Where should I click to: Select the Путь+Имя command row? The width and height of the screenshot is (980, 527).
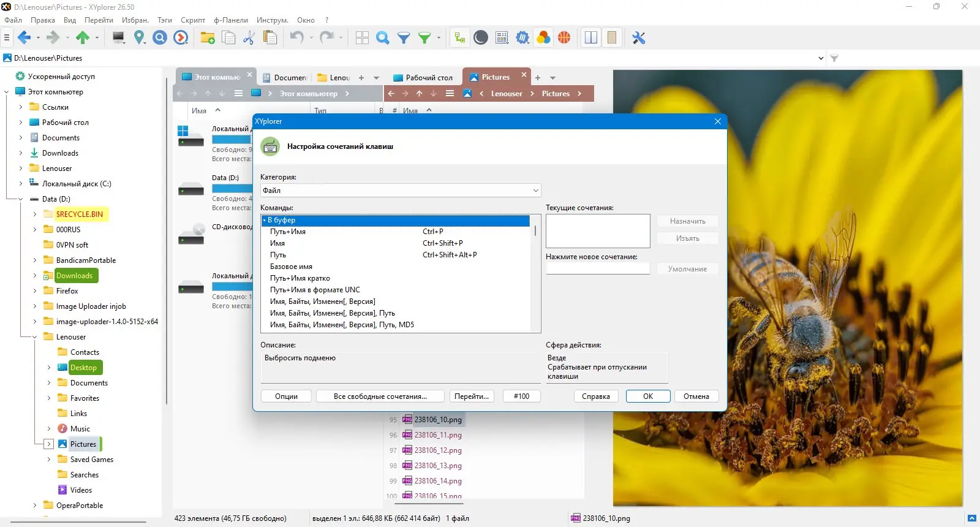(x=396, y=232)
